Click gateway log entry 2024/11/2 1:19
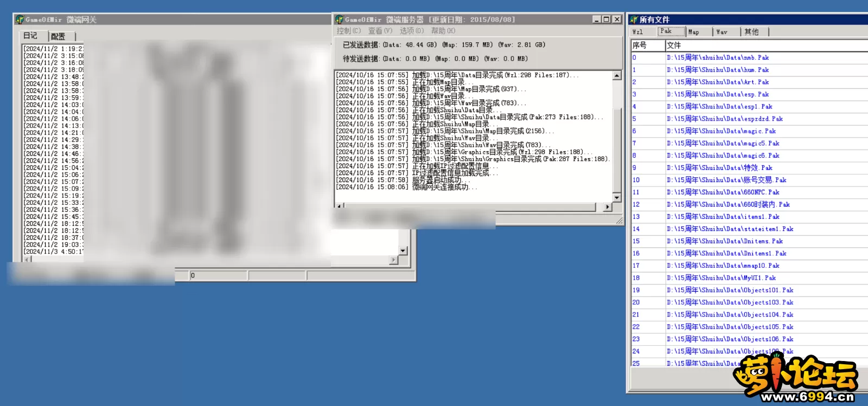Viewport: 868px width, 406px height. tap(53, 49)
